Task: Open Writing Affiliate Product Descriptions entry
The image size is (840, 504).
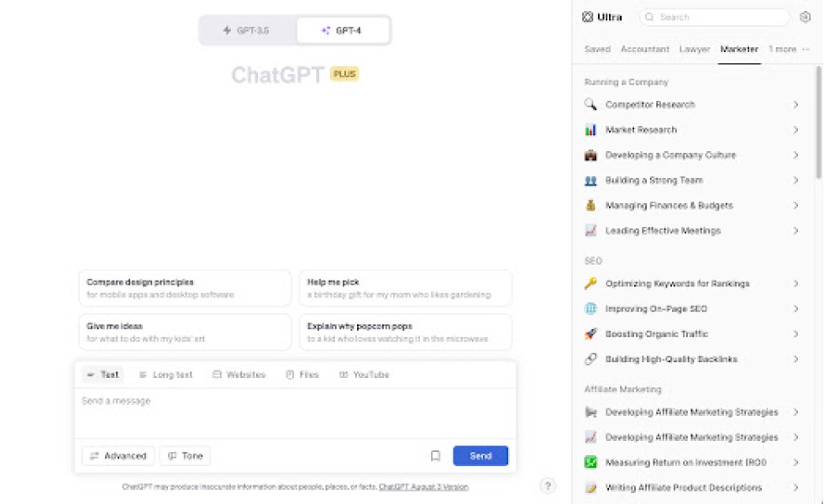Action: 691,487
